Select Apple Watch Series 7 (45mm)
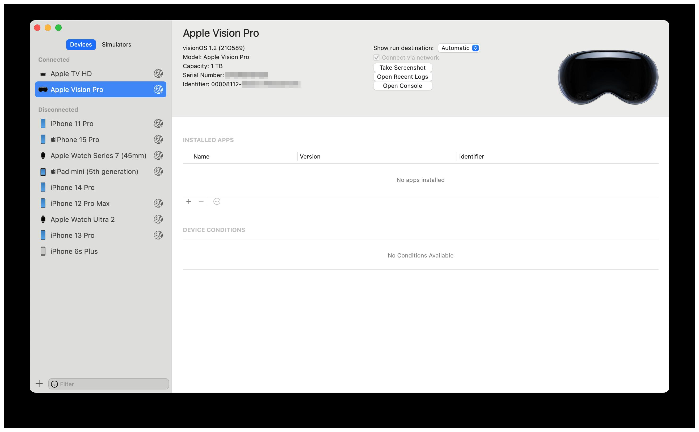The image size is (699, 432). tap(100, 156)
